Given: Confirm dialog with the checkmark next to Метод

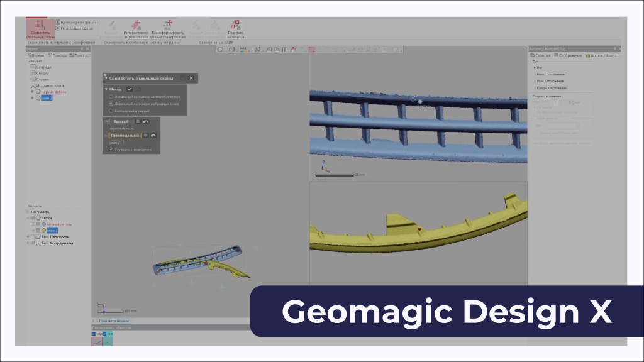Looking at the screenshot, I should pos(130,89).
